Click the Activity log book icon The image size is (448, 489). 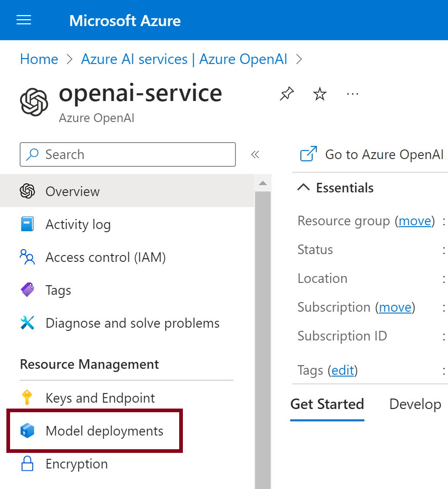click(x=27, y=224)
